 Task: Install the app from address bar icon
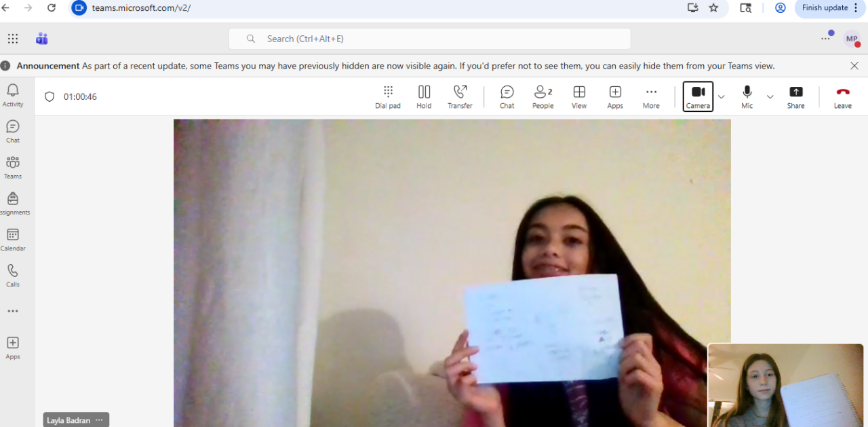(x=692, y=7)
